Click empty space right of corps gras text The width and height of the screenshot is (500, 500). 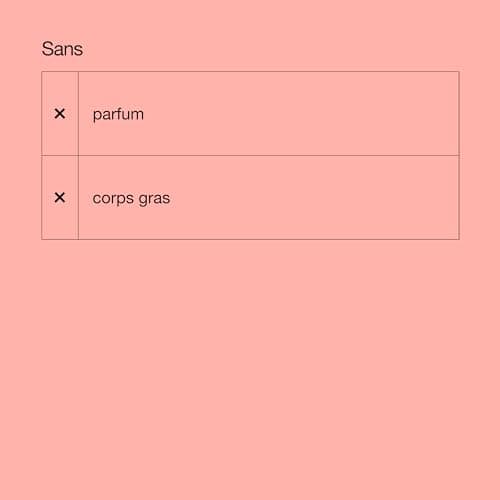[x=313, y=198]
